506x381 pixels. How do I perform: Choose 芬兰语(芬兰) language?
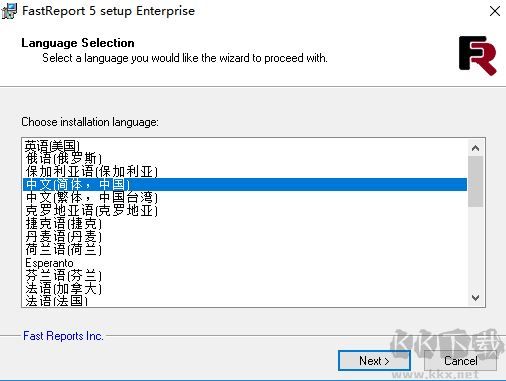(245, 276)
